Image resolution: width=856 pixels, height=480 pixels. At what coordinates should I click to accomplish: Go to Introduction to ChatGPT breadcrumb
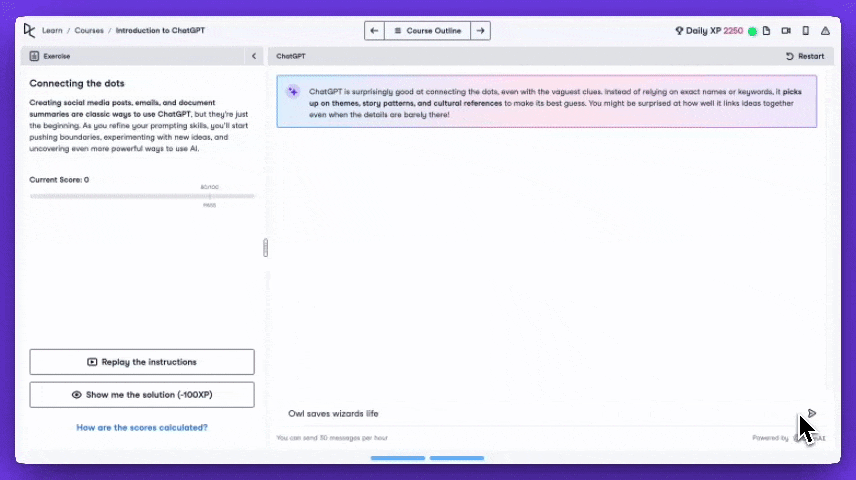pyautogui.click(x=160, y=31)
